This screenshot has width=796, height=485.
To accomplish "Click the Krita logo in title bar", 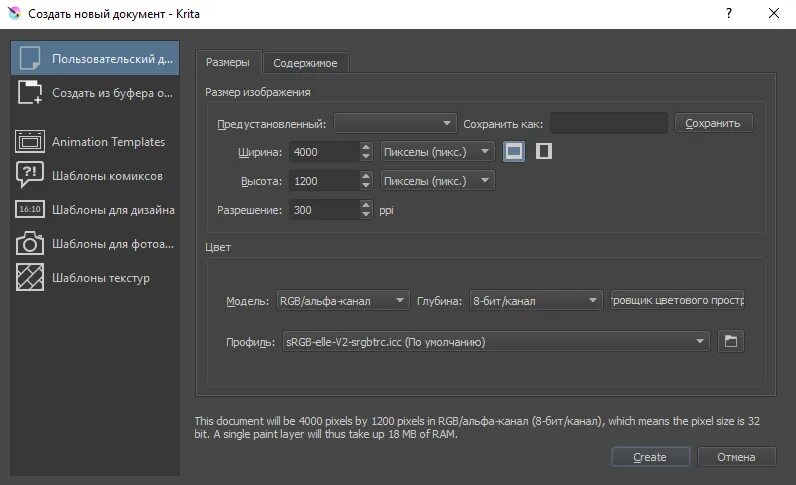I will (15, 14).
